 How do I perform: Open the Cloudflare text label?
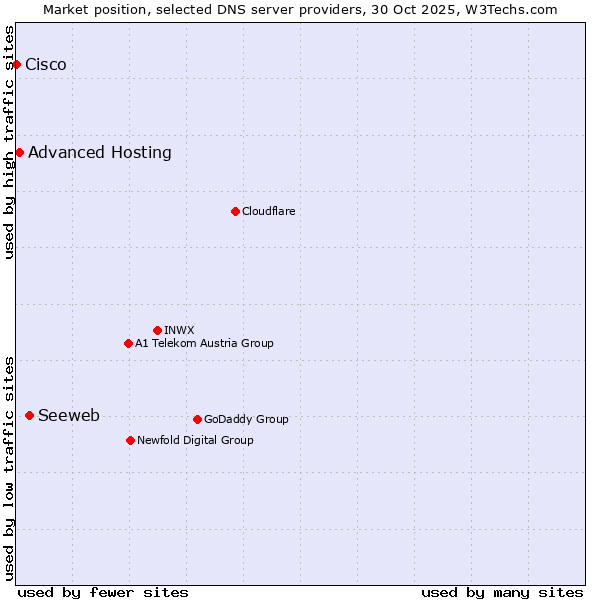click(268, 212)
